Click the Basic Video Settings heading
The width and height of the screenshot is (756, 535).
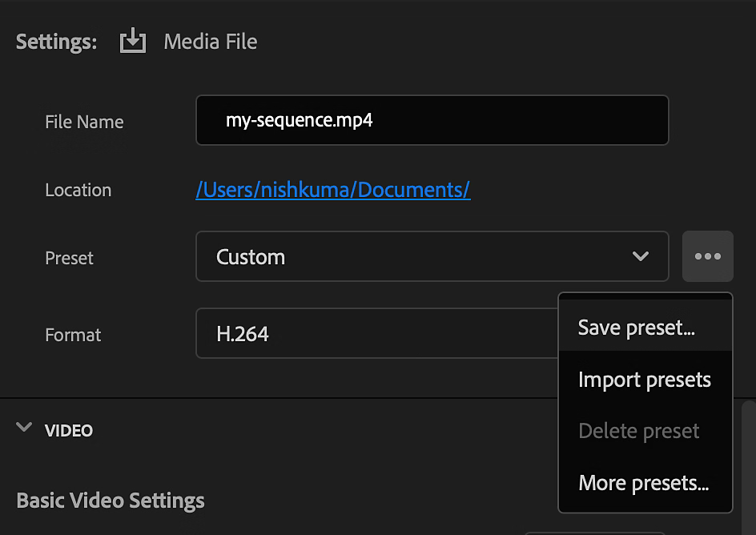[111, 501]
